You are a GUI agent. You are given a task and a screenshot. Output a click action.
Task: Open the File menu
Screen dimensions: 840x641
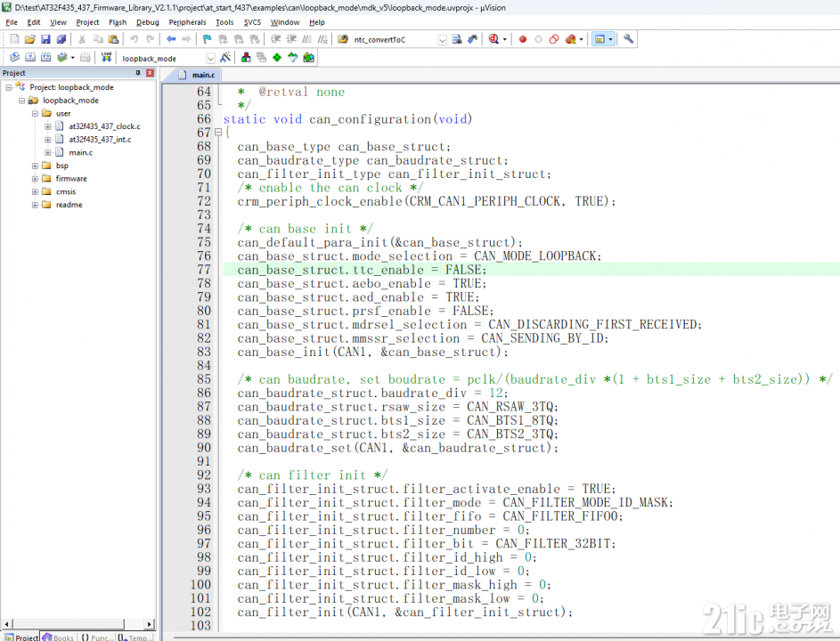pyautogui.click(x=12, y=22)
